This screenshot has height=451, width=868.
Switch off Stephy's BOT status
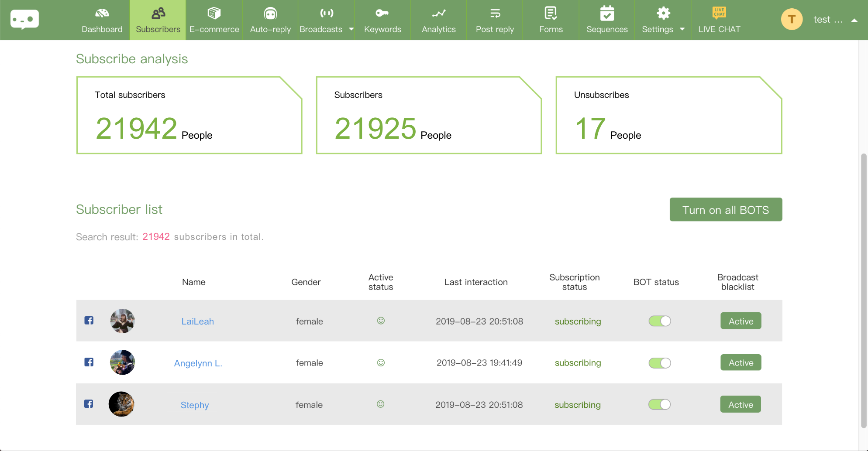click(x=659, y=405)
